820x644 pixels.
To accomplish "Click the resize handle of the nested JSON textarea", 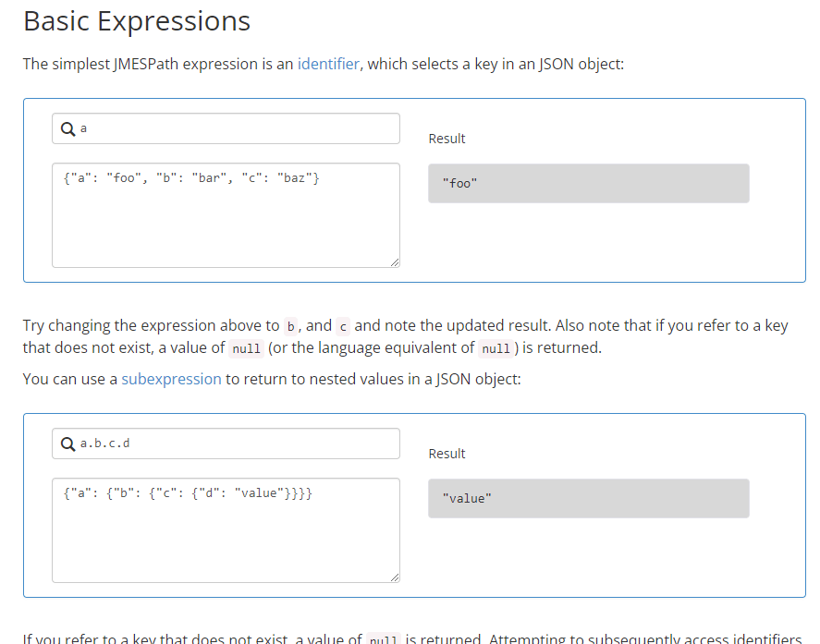I will (395, 577).
